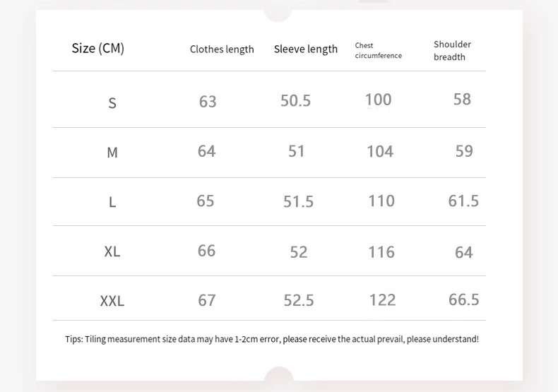This screenshot has height=392, width=558.
Task: Click the Clothes length column header
Action: coord(222,49)
